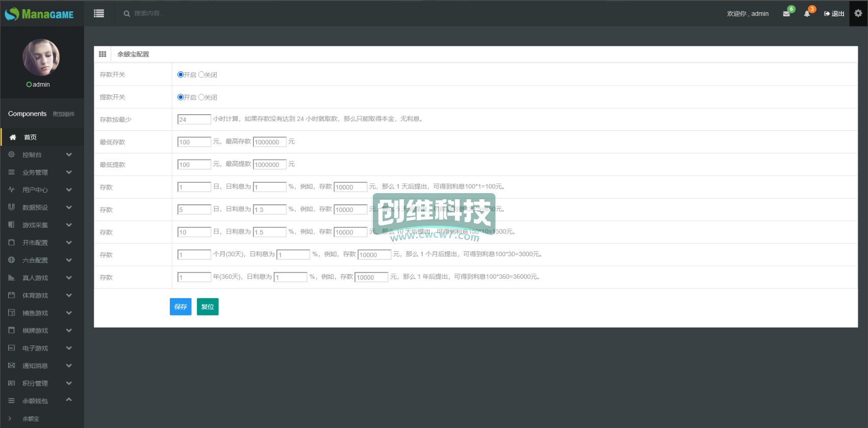
Task: Focus the 年(360天) years field
Action: (x=194, y=277)
